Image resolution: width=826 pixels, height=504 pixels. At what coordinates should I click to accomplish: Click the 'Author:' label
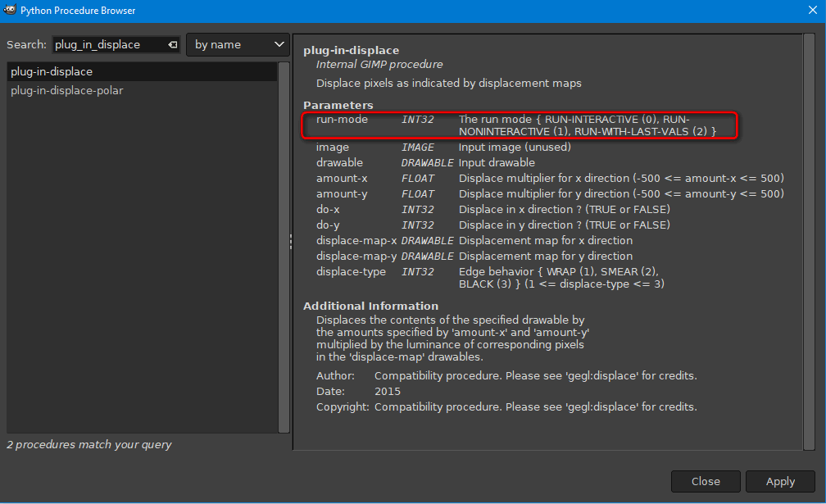[336, 376]
